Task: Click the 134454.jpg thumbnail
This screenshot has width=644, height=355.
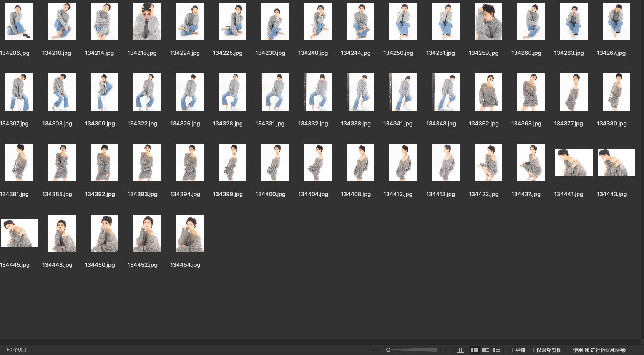Action: 189,233
